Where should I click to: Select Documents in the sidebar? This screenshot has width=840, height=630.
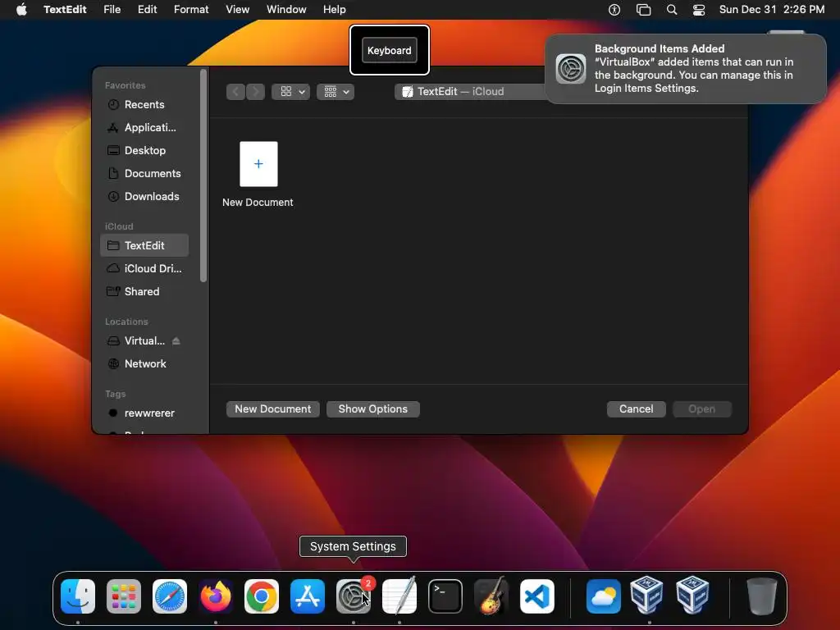coord(144,174)
